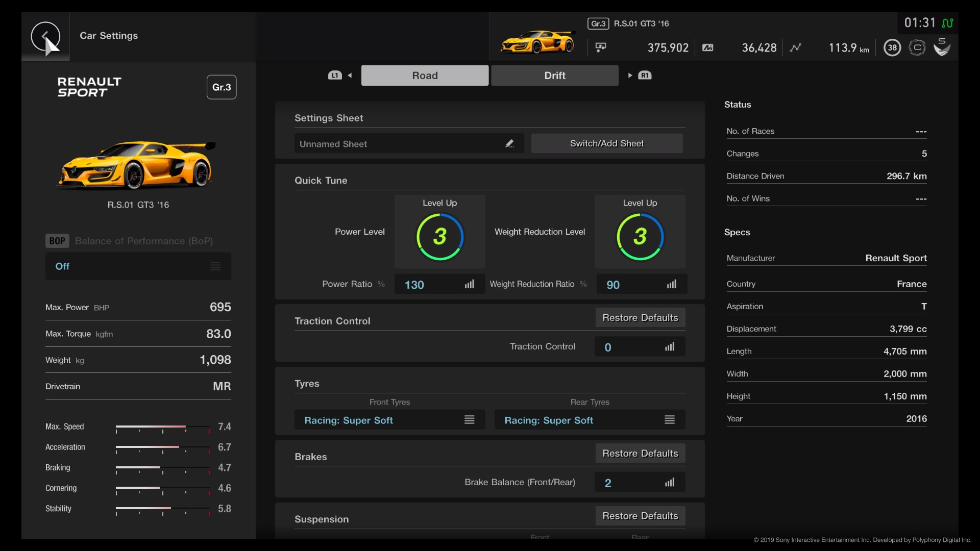Viewport: 980px width, 551px height.
Task: Click the Changes count 5
Action: coord(924,154)
